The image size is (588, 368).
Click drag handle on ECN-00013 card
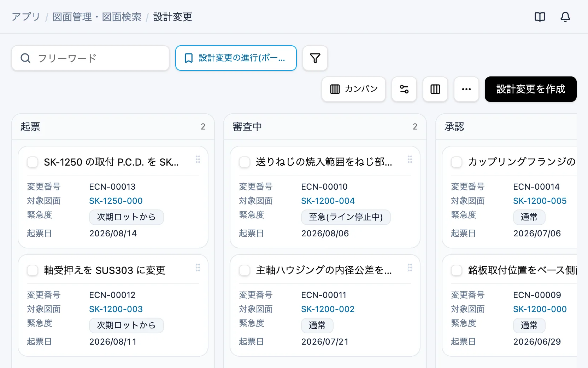[198, 160]
